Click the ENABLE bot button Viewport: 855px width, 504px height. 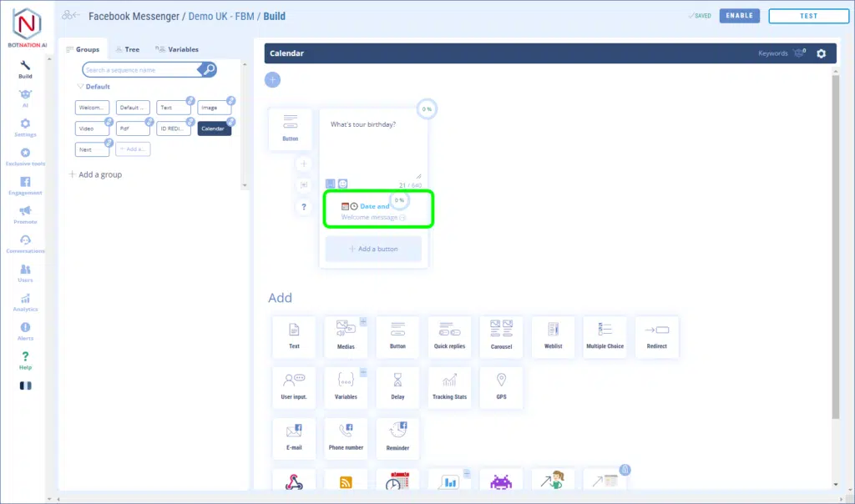[x=739, y=16]
